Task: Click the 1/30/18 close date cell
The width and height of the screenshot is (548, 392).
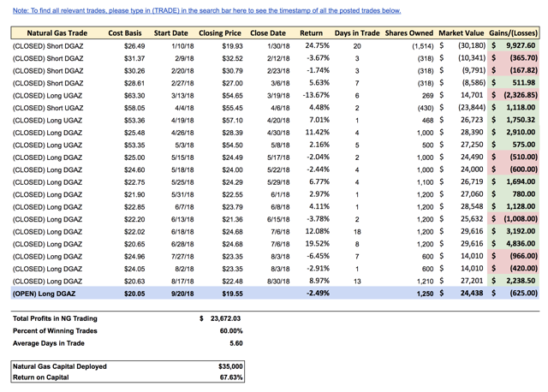Action: [278, 46]
